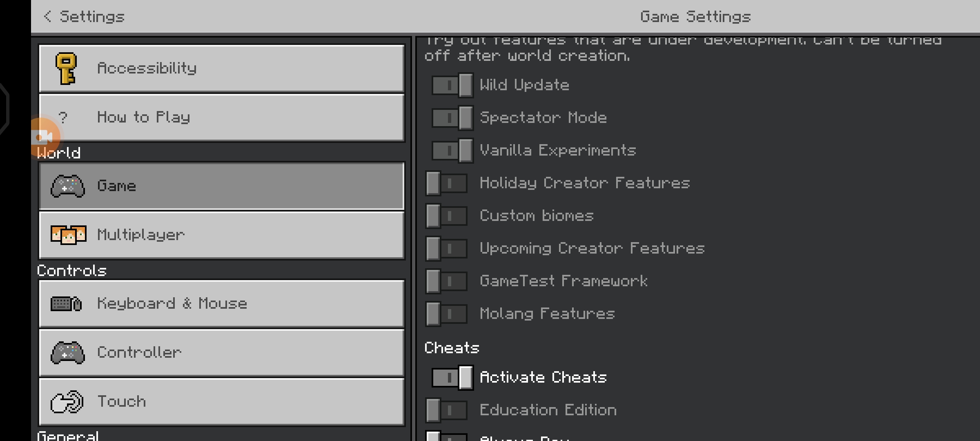Select the Touch controls tab
The height and width of the screenshot is (441, 980).
(222, 402)
